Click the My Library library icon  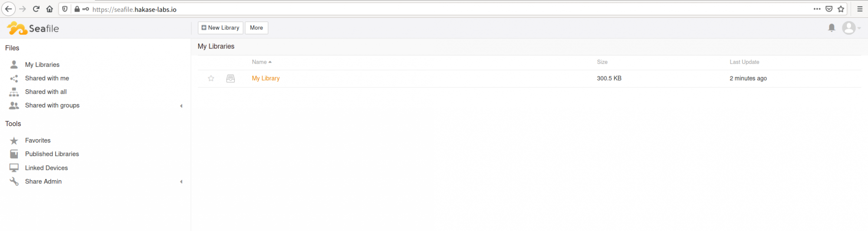tap(230, 78)
